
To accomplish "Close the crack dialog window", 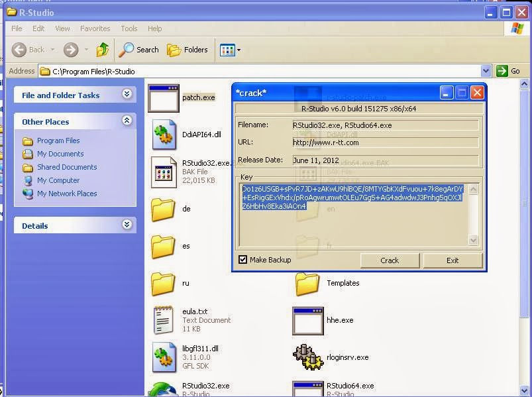I will [x=477, y=93].
